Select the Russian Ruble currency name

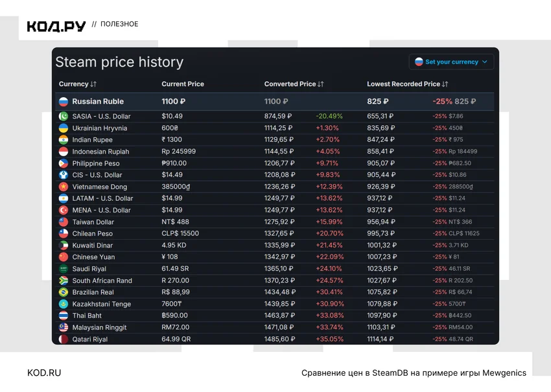[98, 102]
